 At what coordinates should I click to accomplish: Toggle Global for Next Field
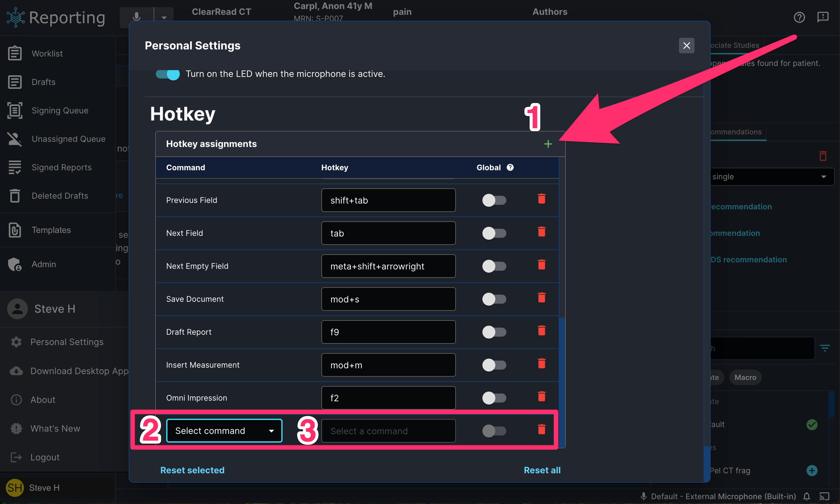[494, 233]
